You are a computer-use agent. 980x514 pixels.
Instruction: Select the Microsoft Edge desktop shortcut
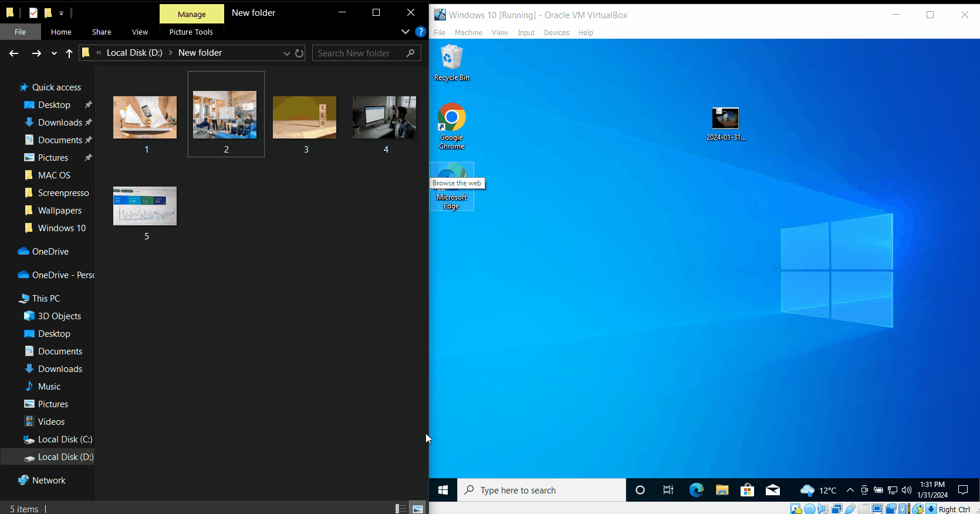[452, 187]
